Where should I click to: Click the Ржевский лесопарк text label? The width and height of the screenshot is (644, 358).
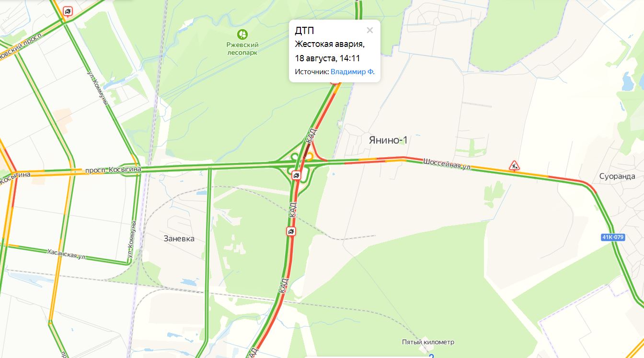click(242, 48)
